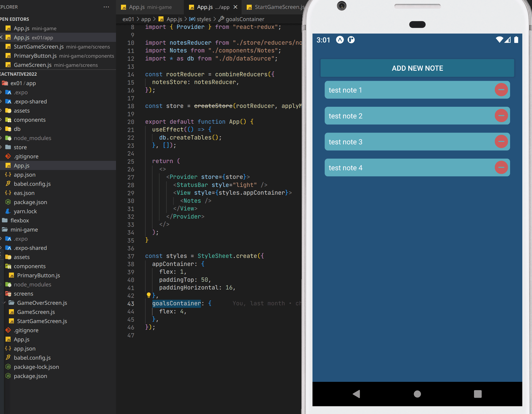
Task: Tap the red minus icon on test note 3
Action: pyautogui.click(x=501, y=141)
